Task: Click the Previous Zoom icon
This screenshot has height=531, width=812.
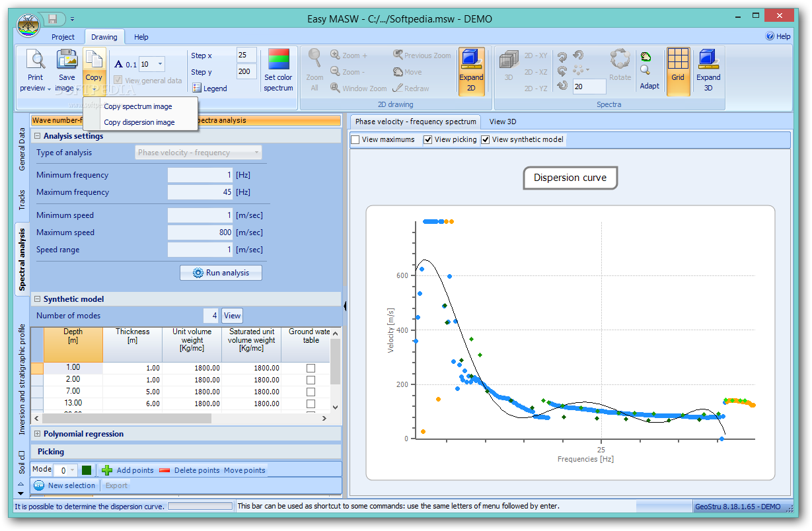Action: (398, 55)
